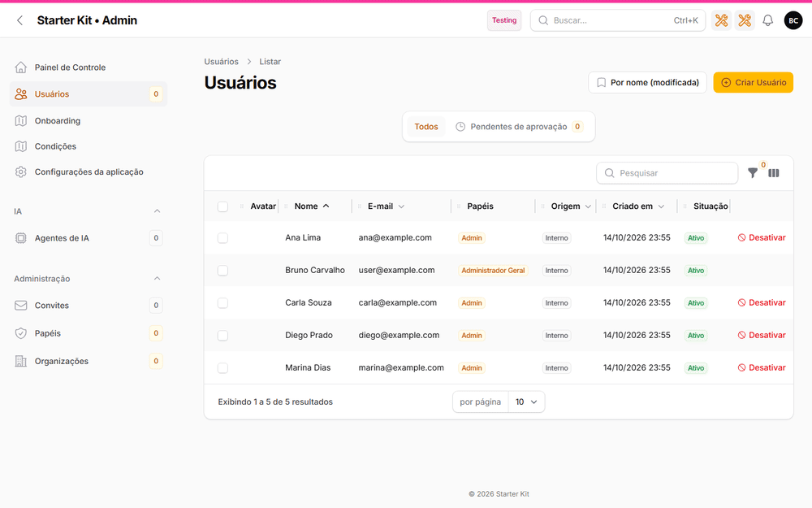
Task: Collapse the Administração sidebar group
Action: click(x=157, y=278)
